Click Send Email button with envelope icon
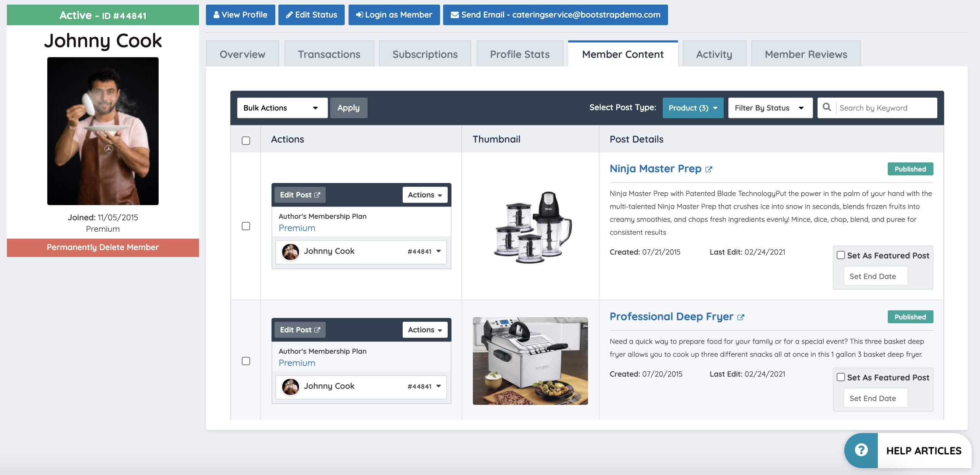980x475 pixels. point(555,15)
